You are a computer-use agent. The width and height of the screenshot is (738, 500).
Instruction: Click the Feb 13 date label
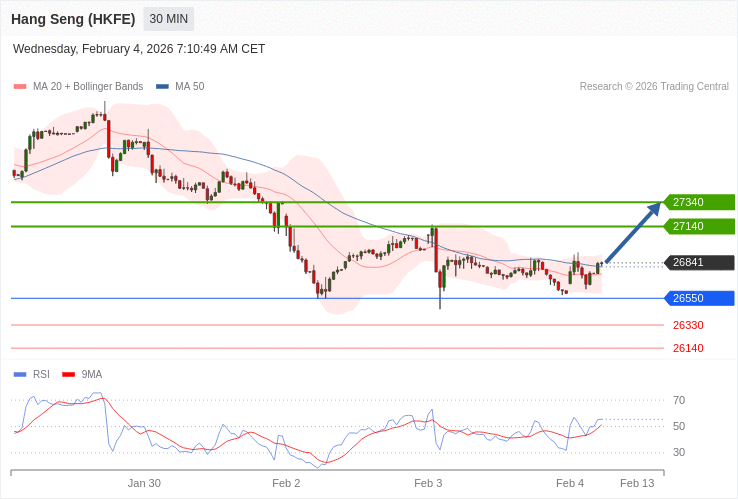pyautogui.click(x=637, y=484)
